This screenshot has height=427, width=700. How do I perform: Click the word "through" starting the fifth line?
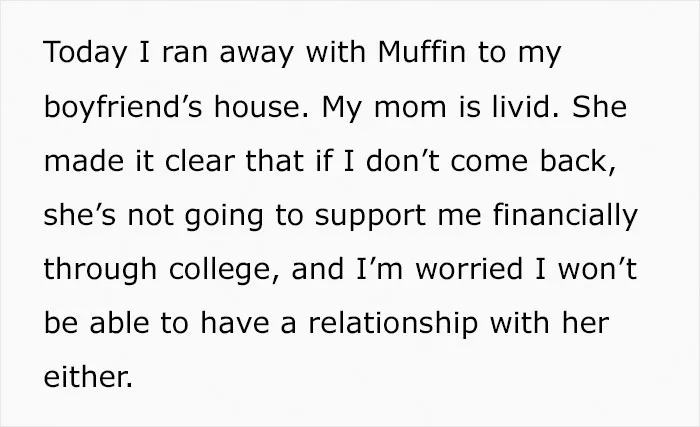click(x=100, y=270)
